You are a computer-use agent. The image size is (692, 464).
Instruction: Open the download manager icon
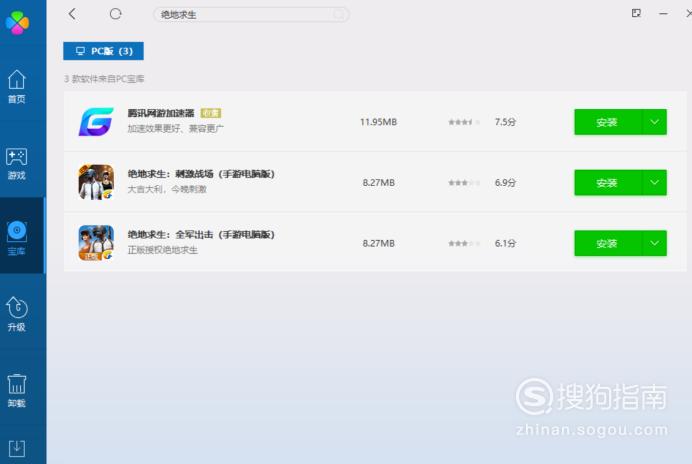click(x=17, y=449)
